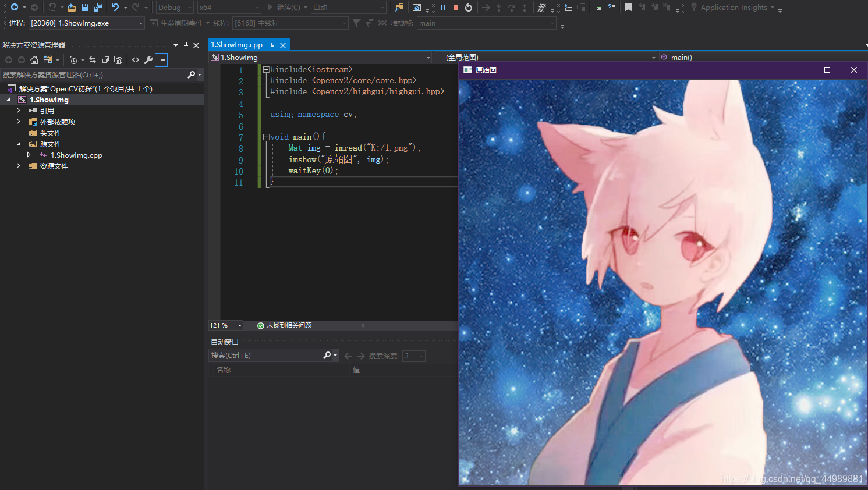Stop debugging with the red square
The image size is (868, 490).
[456, 8]
